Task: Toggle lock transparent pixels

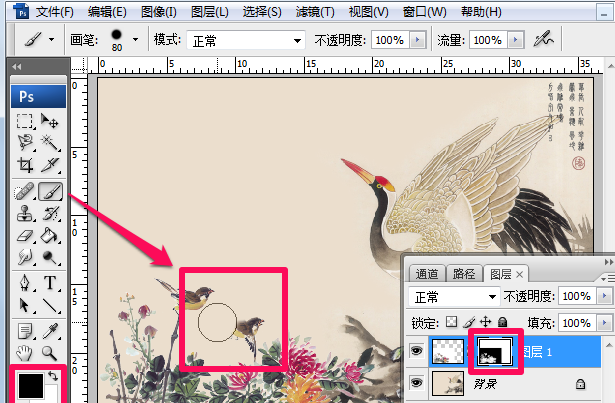Action: click(x=451, y=322)
